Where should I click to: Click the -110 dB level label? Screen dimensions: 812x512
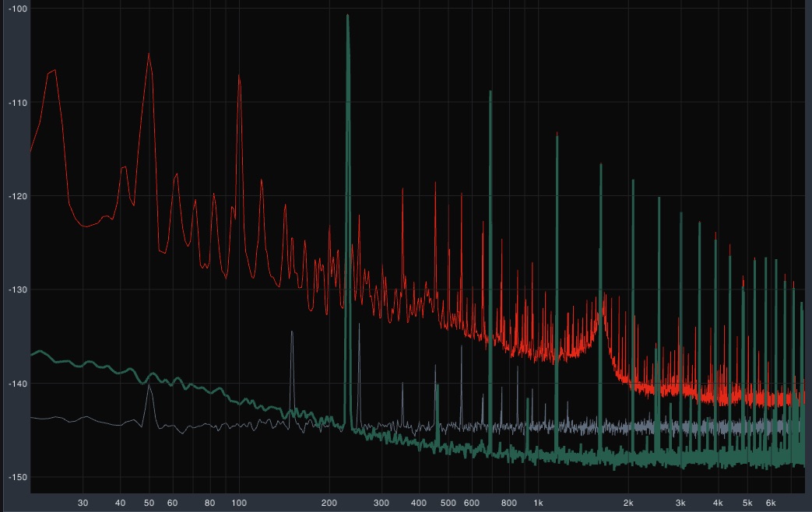click(x=18, y=103)
